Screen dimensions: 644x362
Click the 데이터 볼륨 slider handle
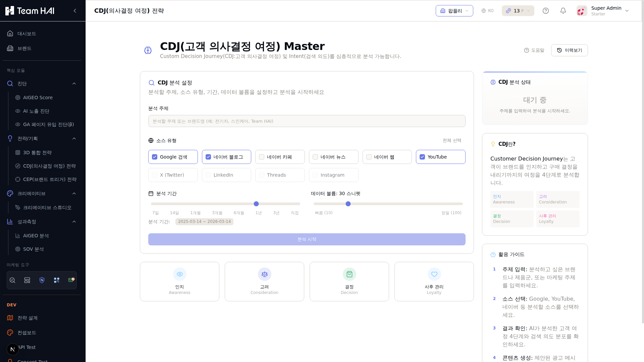(x=348, y=204)
